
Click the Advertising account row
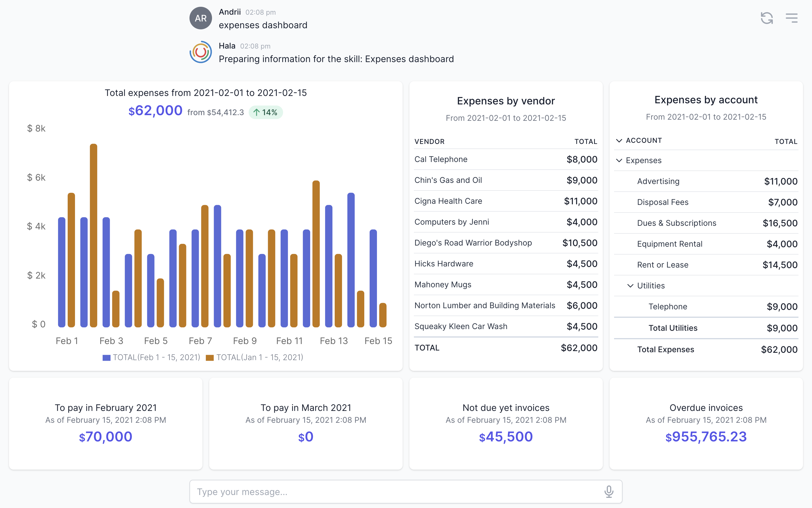click(x=706, y=181)
